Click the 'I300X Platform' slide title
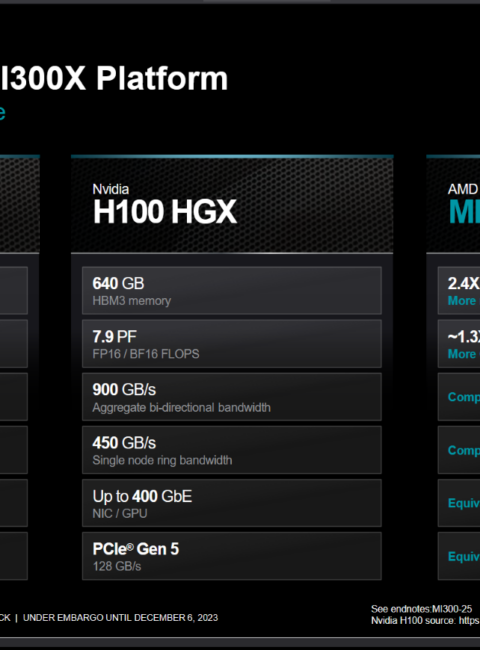Image resolution: width=480 pixels, height=650 pixels. pyautogui.click(x=114, y=78)
